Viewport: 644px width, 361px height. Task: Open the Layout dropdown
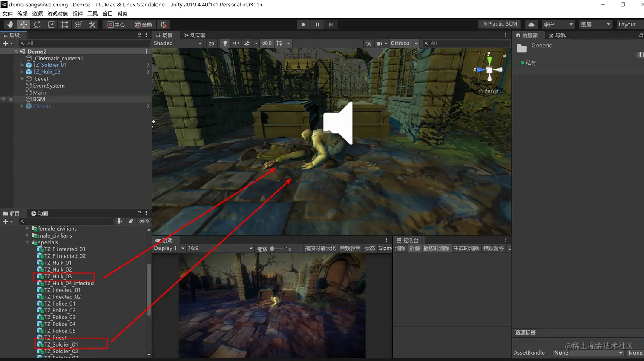pos(630,24)
